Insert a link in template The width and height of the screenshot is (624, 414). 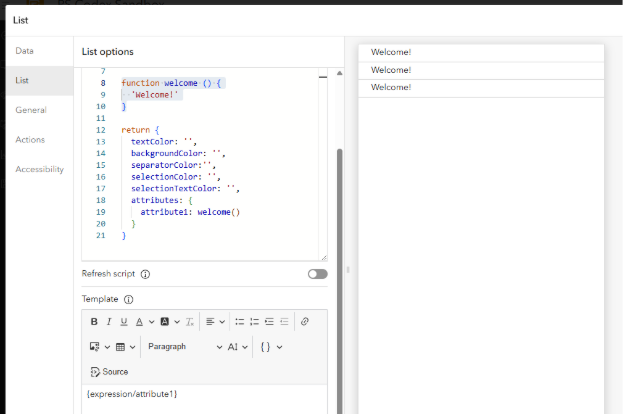click(305, 322)
